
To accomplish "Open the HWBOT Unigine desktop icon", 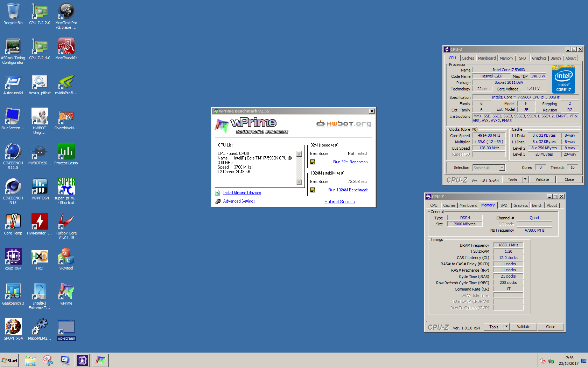I will tap(40, 121).
